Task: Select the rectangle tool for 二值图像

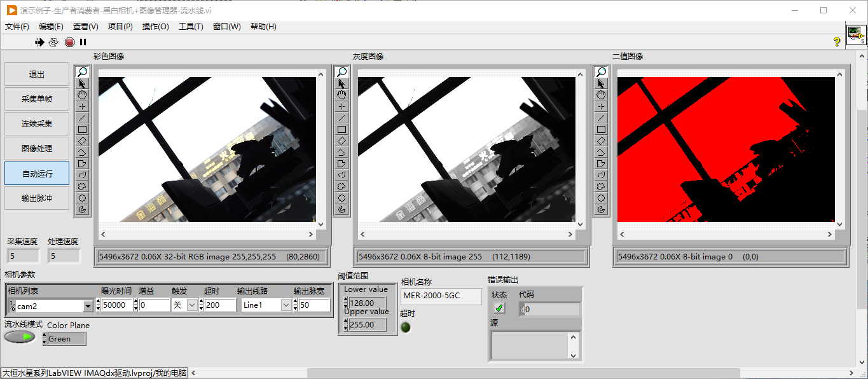Action: tap(602, 129)
